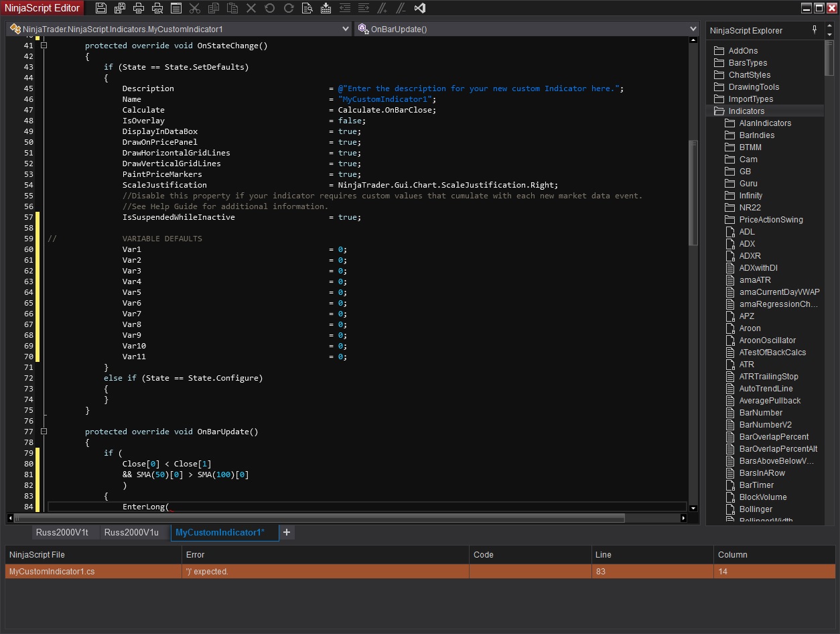The image size is (840, 634).
Task: Pin the NinjaScript Explorer panel
Action: (815, 30)
